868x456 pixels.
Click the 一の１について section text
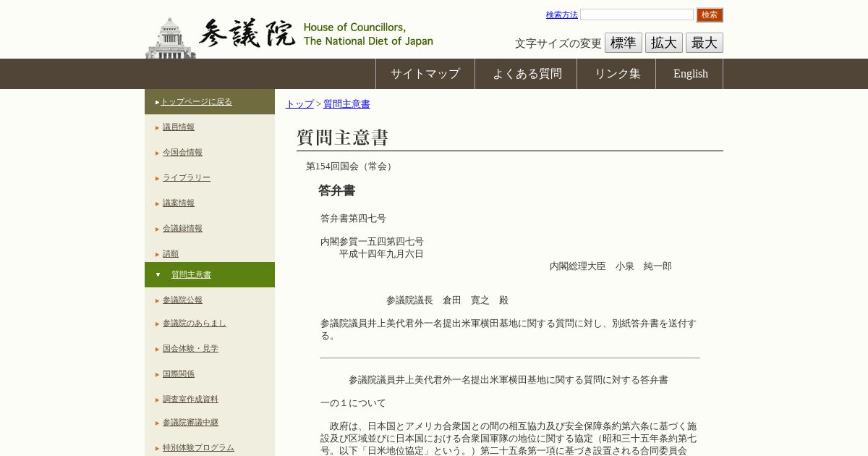(x=353, y=403)
